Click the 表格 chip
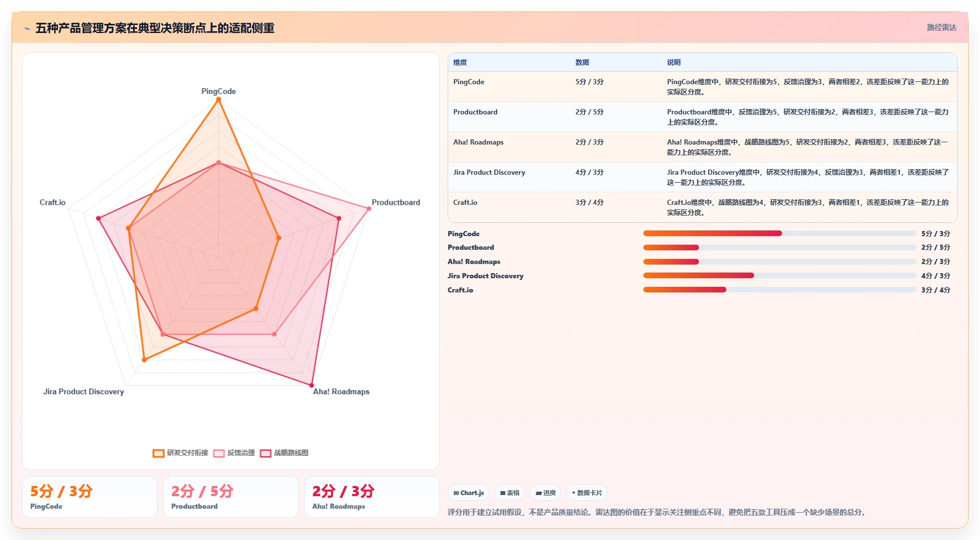The height and width of the screenshot is (540, 980). coord(510,493)
